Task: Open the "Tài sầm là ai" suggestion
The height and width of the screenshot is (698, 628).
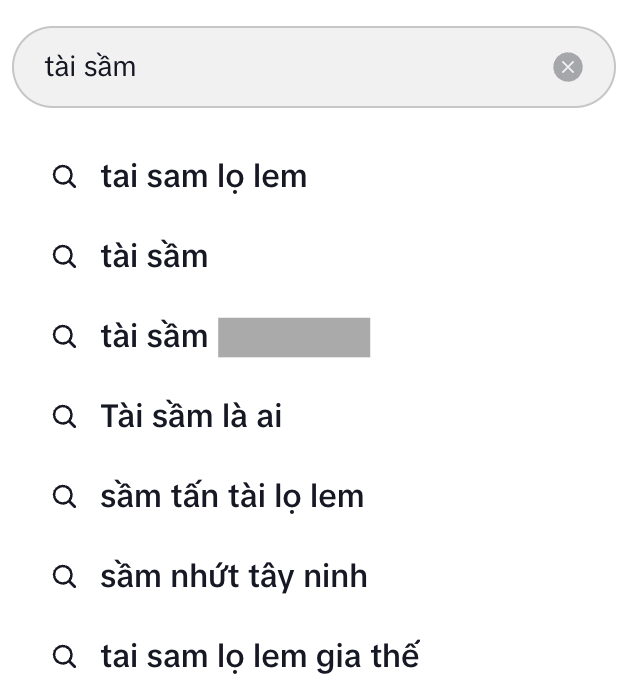Action: tap(191, 416)
